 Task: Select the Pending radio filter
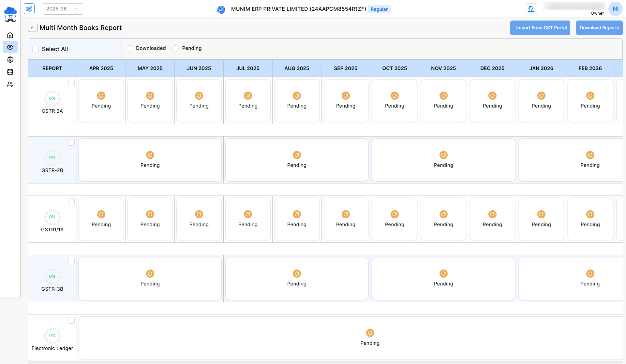175,48
